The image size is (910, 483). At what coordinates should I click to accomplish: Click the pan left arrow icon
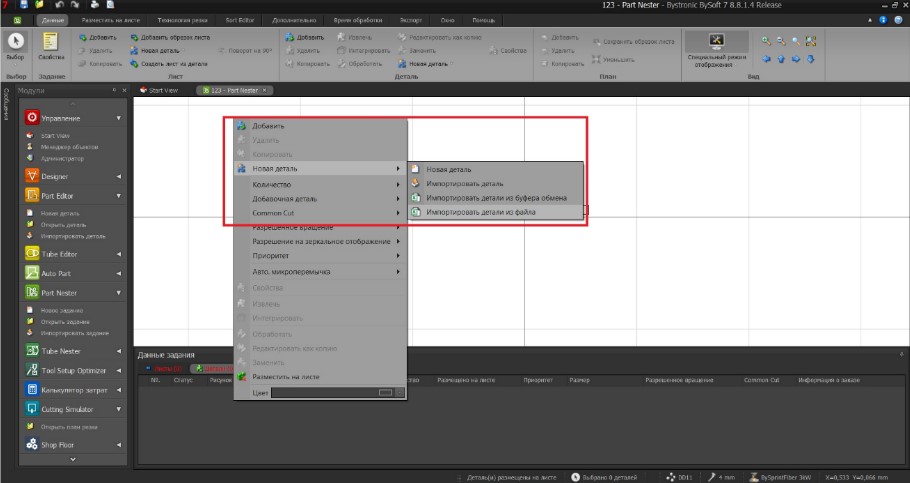(767, 59)
